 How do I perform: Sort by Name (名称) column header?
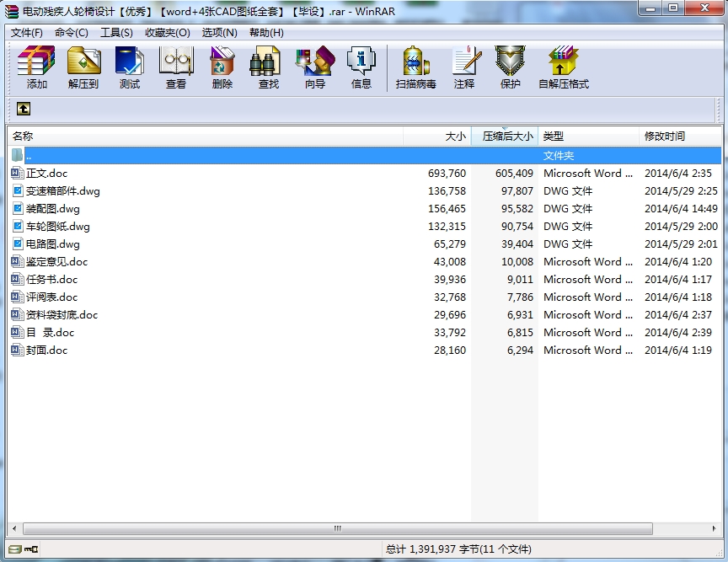pos(206,136)
